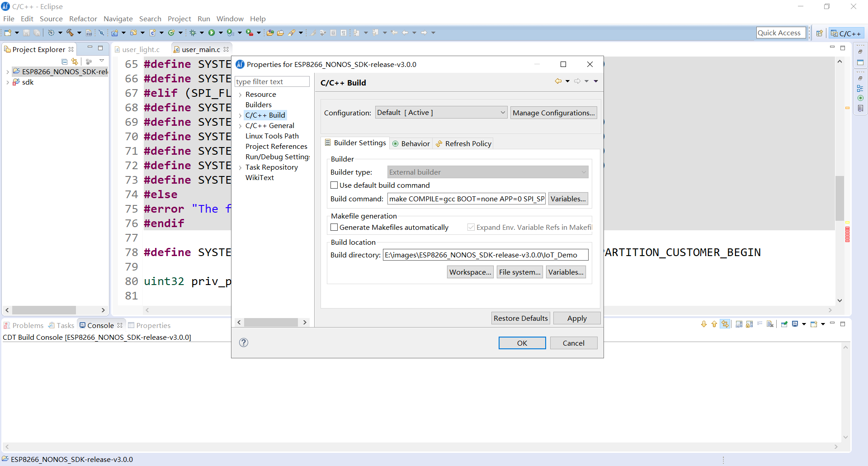Click the New C/C++ Project toolbar icon
The image size is (868, 466).
point(115,33)
